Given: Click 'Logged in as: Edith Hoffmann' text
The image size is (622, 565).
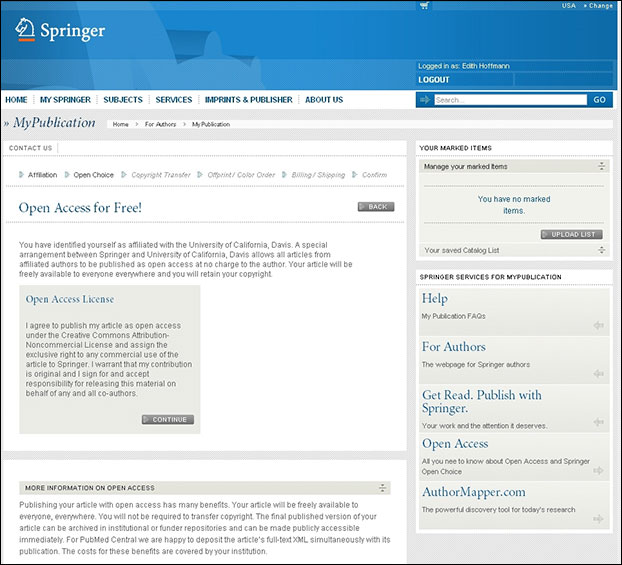Looking at the screenshot, I should pos(464,66).
